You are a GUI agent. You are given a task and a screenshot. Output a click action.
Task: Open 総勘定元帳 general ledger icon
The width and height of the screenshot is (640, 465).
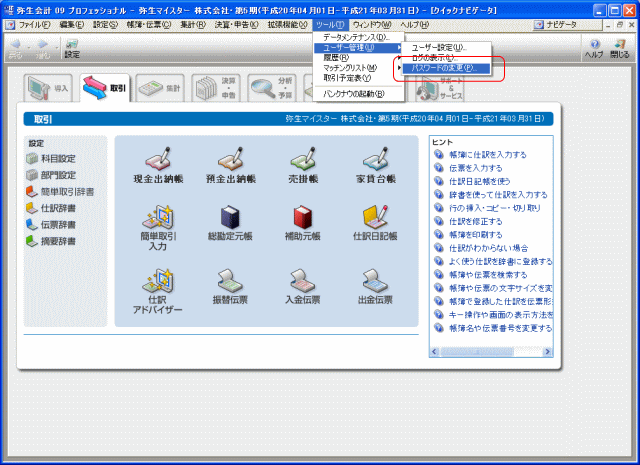pyautogui.click(x=230, y=223)
